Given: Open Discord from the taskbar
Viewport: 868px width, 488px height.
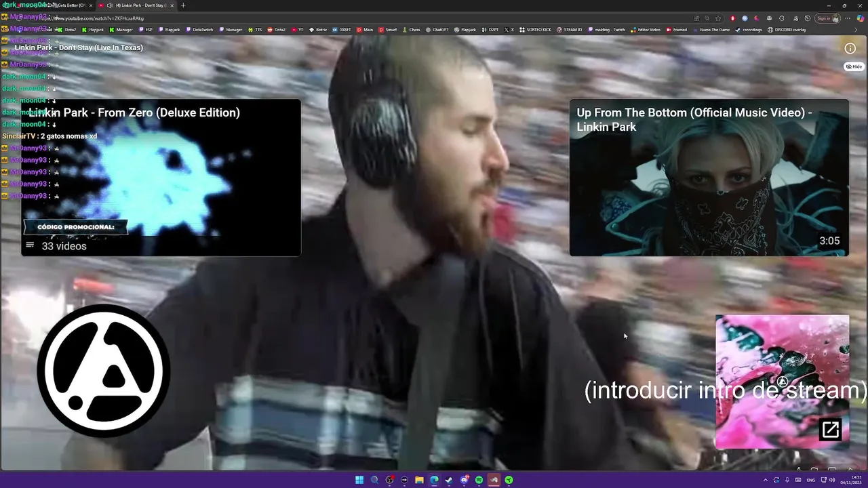Looking at the screenshot, I should [465, 480].
